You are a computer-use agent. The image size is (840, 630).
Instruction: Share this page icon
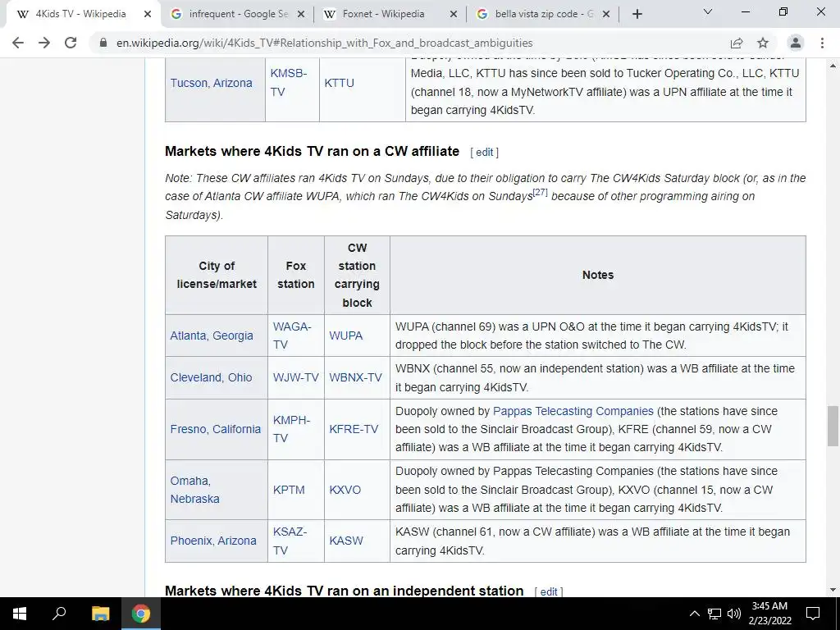pyautogui.click(x=737, y=43)
